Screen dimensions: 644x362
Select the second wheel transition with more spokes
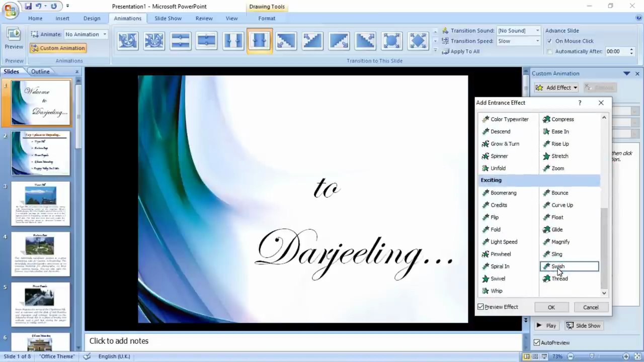click(x=154, y=41)
